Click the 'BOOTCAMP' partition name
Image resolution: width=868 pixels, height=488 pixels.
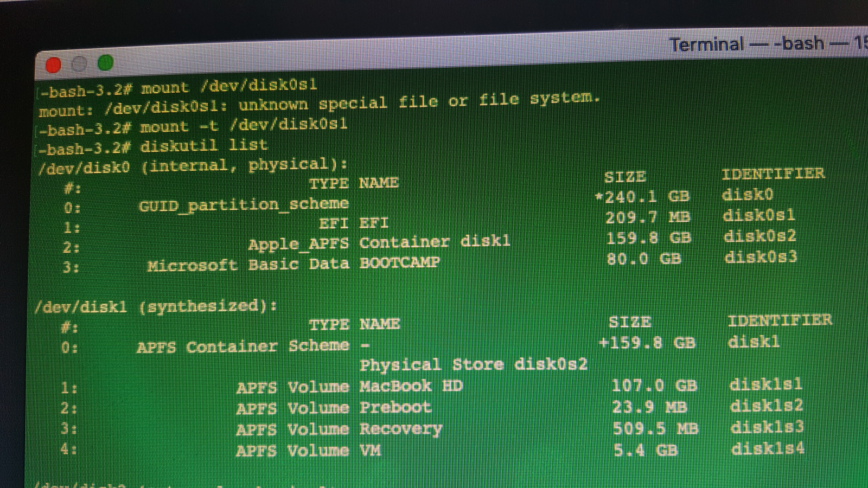(399, 262)
